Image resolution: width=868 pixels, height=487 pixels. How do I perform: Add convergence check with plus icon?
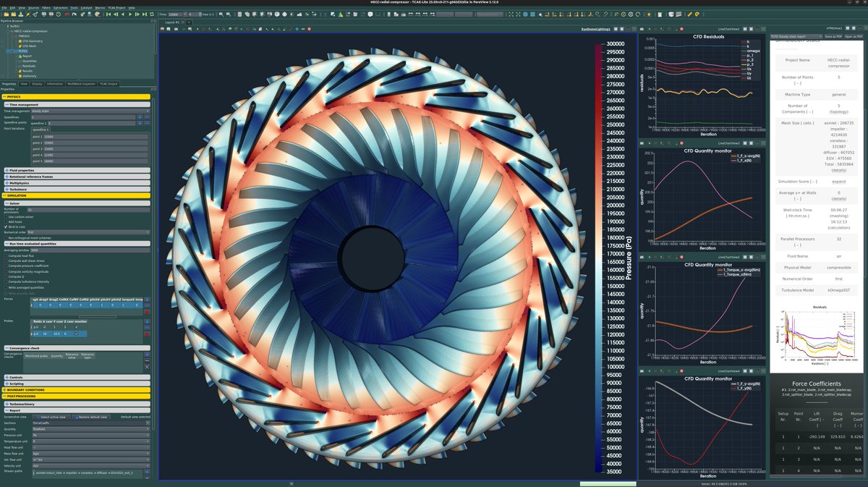pos(147,355)
